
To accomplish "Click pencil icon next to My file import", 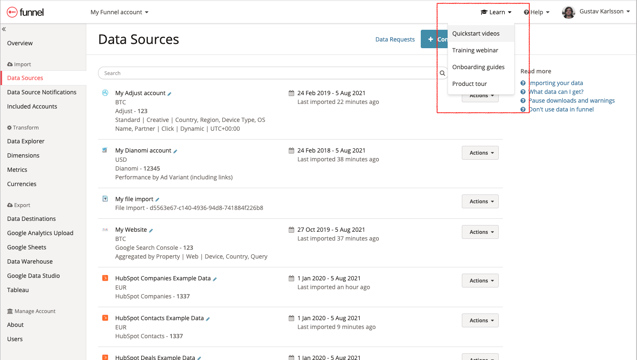I will pos(157,200).
